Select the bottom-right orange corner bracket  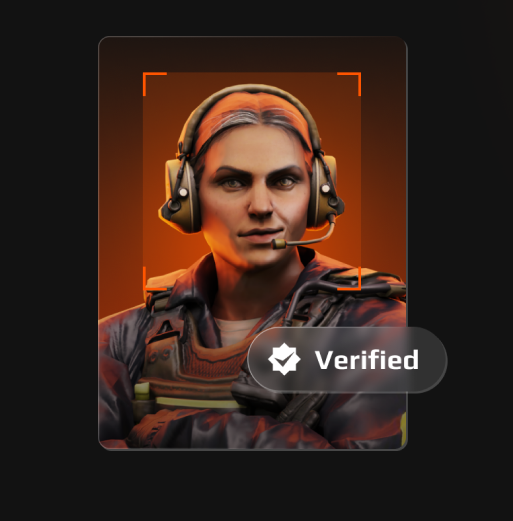(x=349, y=278)
